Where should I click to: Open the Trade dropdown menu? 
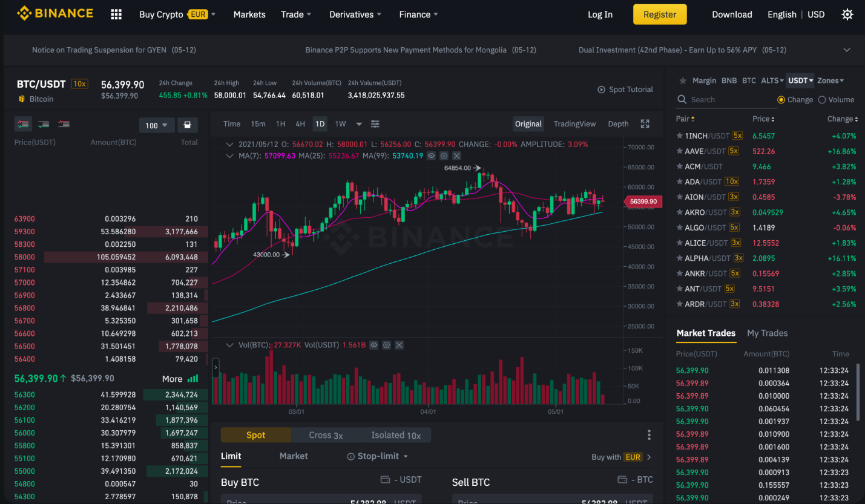(x=296, y=15)
